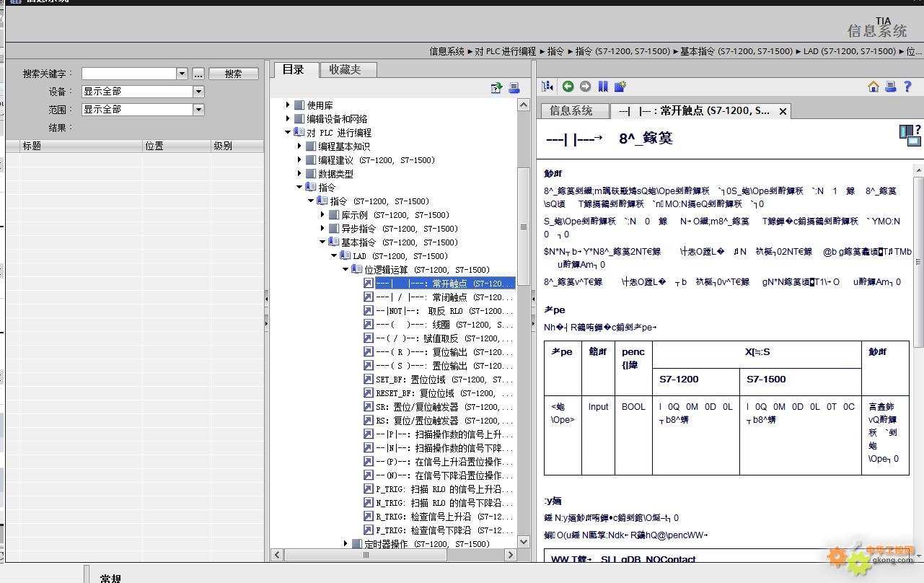The width and height of the screenshot is (924, 583).
Task: Click the 搜索 button
Action: [234, 74]
